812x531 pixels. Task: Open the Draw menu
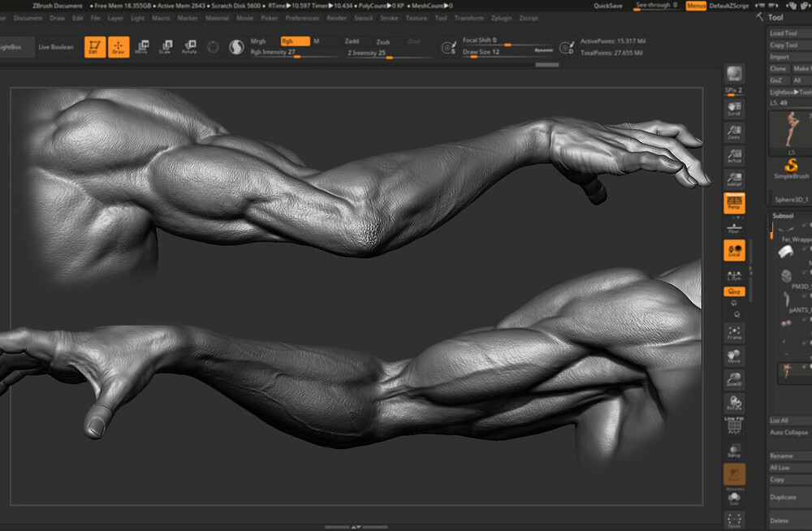pos(58,18)
